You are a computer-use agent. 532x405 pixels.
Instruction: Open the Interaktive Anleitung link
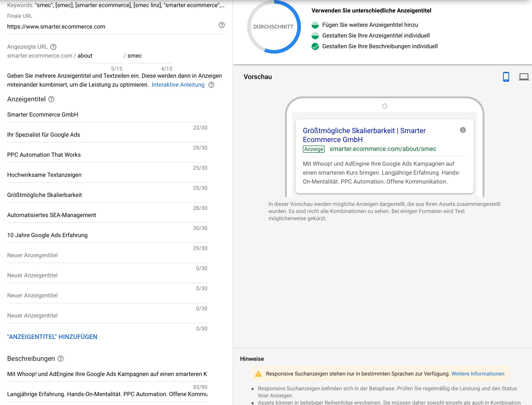click(178, 85)
